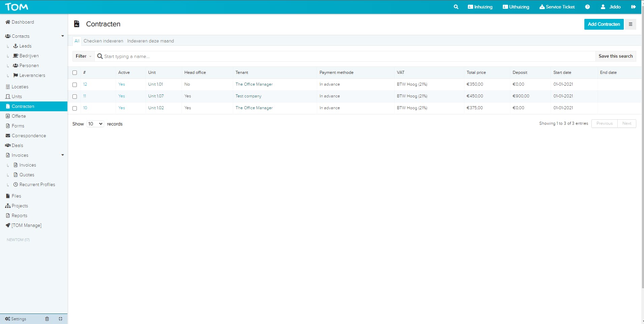Check the box for contract 10
Image resolution: width=644 pixels, height=324 pixels.
[75, 108]
